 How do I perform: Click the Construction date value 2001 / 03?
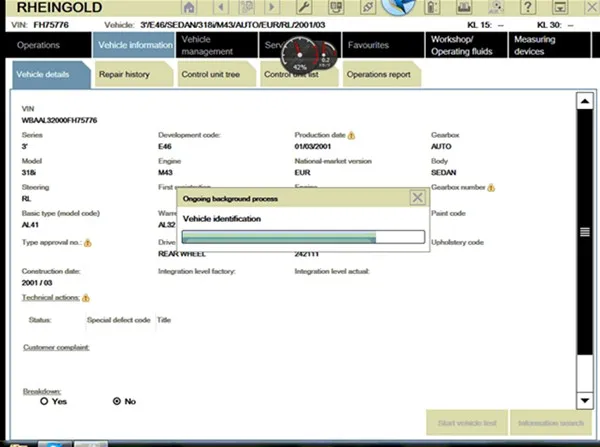pos(37,283)
